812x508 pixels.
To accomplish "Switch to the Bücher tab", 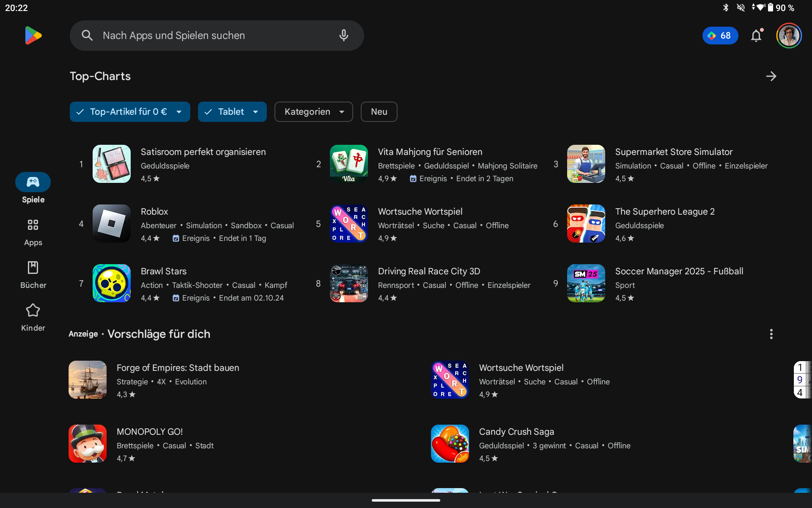I will click(33, 275).
